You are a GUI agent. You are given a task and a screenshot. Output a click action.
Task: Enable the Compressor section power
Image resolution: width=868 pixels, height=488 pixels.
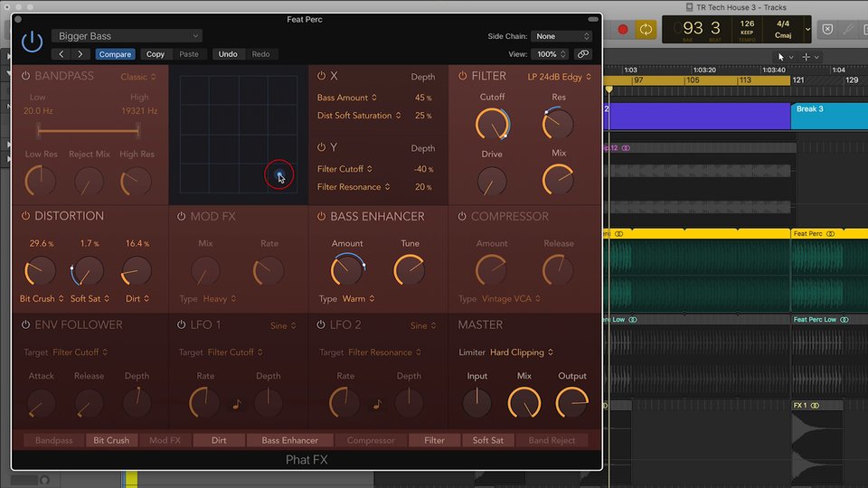[462, 216]
